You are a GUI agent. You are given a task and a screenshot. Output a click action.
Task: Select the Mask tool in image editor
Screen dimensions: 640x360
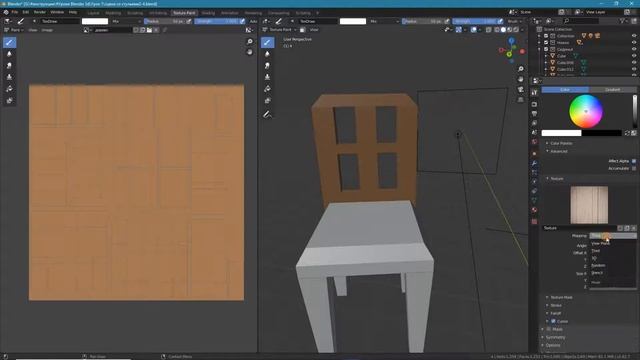click(x=9, y=100)
